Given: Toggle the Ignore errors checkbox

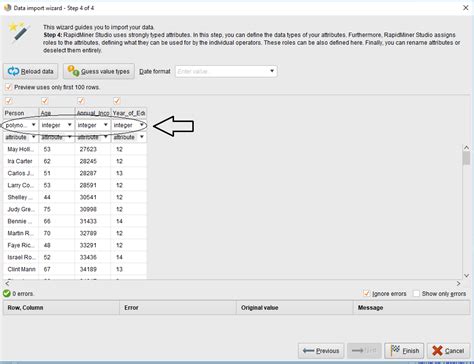Looking at the screenshot, I should (x=366, y=293).
